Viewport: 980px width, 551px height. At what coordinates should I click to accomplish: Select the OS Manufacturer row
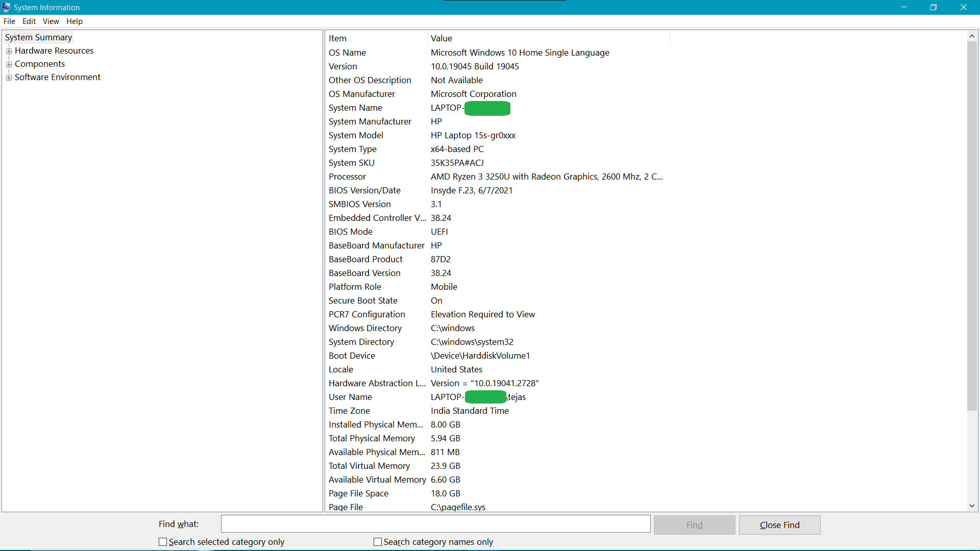pos(498,94)
